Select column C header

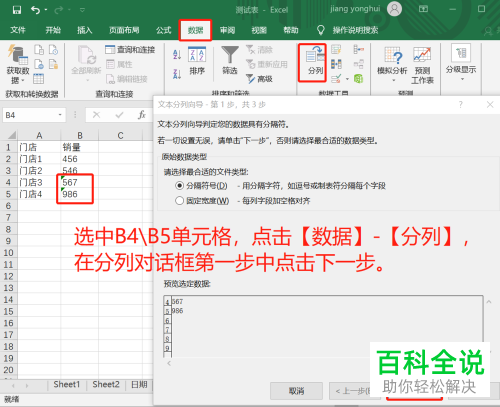pos(120,135)
